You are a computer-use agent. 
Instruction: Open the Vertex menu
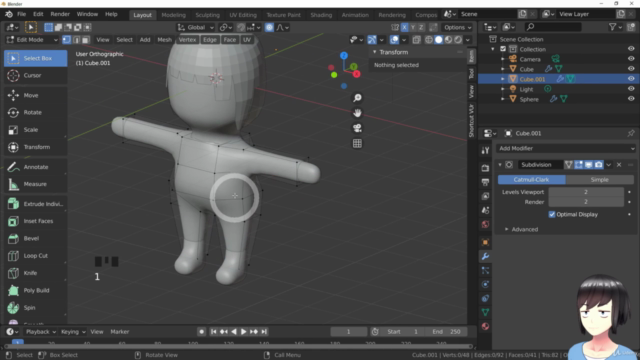(187, 40)
